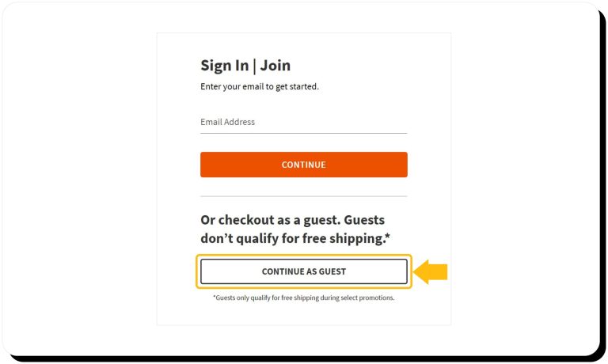Click empty space in the card below the footnote

coord(303,314)
